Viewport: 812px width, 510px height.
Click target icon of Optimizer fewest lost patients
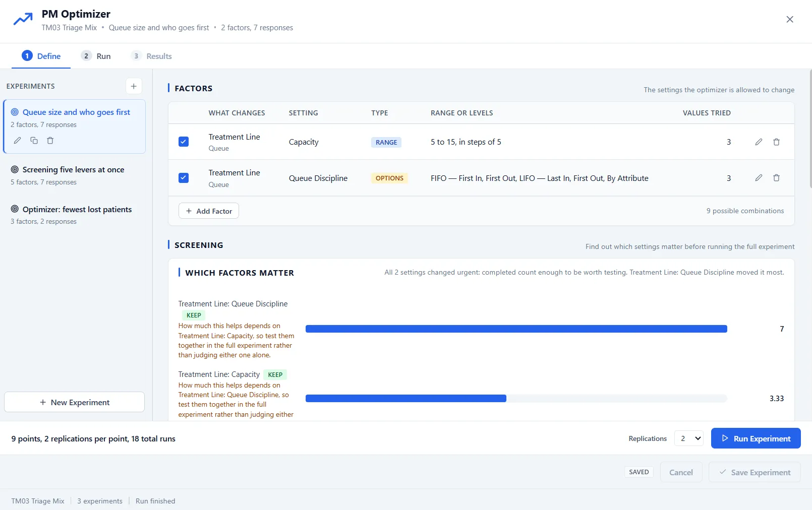(x=15, y=209)
